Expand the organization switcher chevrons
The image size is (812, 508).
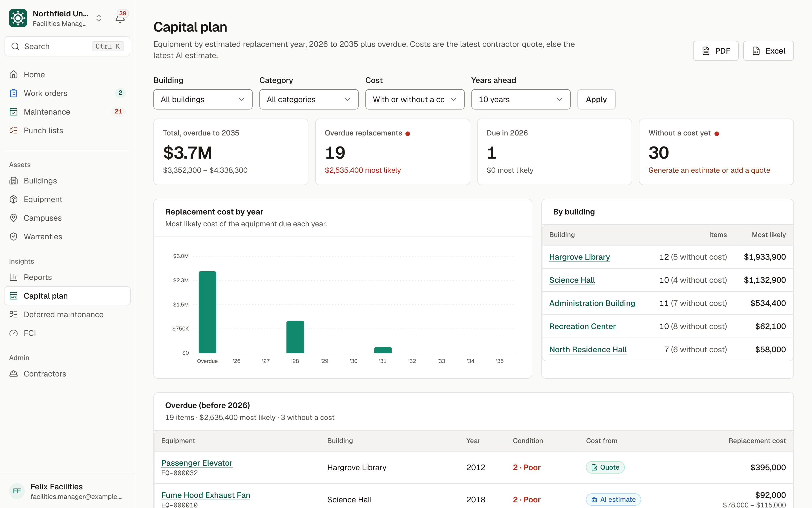pyautogui.click(x=99, y=18)
